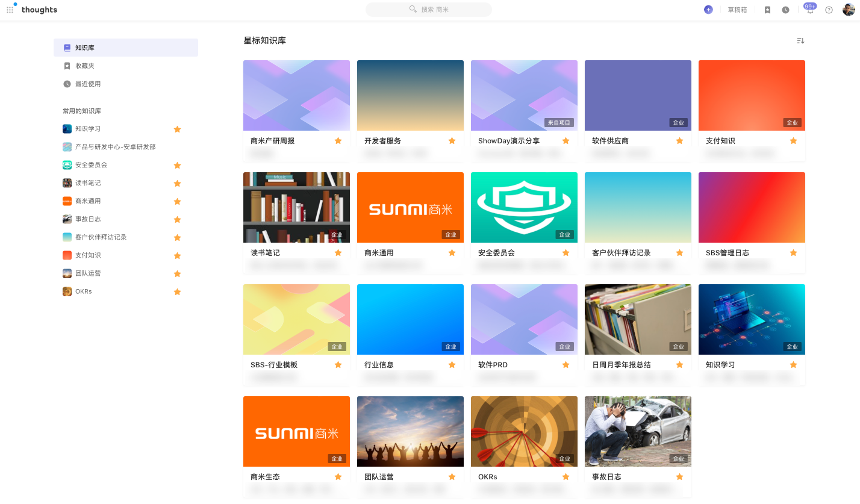Open recent history clock icon in header
The width and height of the screenshot is (860, 504).
[x=785, y=10]
